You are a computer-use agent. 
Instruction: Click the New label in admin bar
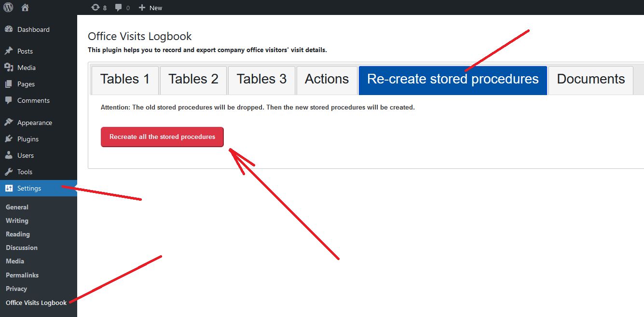click(156, 8)
